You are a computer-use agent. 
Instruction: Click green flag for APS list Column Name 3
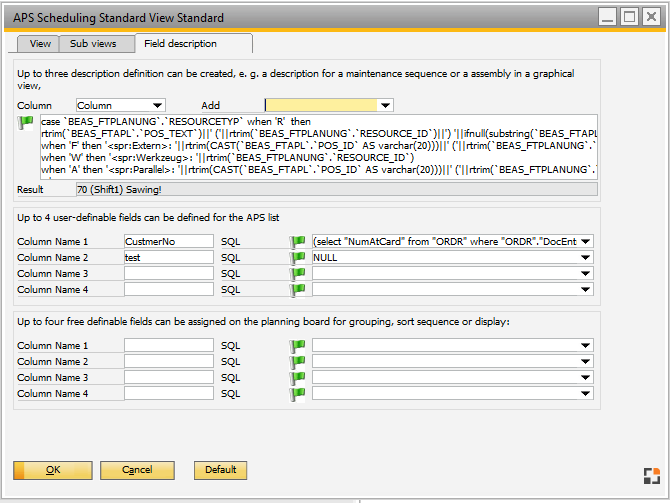(x=297, y=273)
